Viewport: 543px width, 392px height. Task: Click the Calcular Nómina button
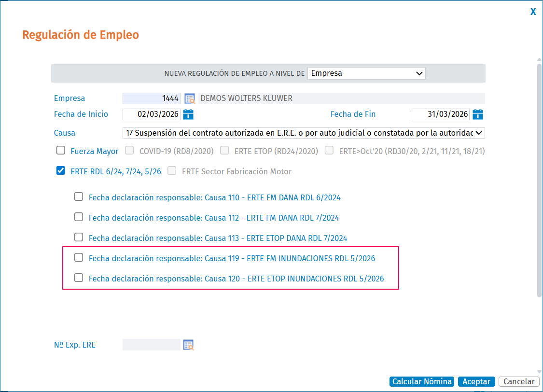[421, 381]
